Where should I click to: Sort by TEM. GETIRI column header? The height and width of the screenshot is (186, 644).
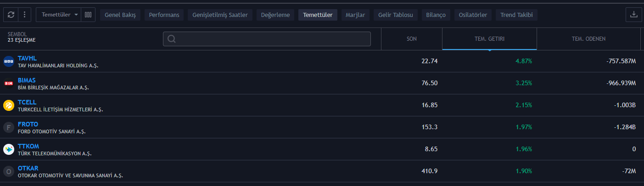point(489,39)
